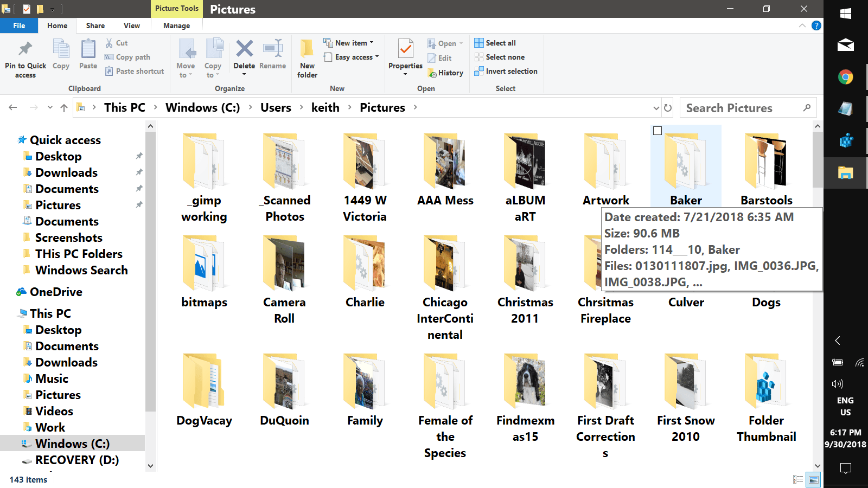This screenshot has height=488, width=868.
Task: Click the New folder icon
Action: point(307,49)
